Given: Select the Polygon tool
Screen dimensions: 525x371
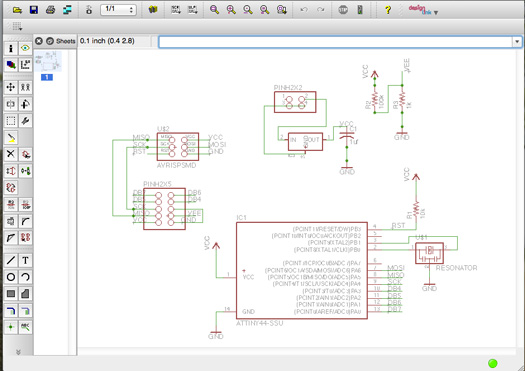Looking at the screenshot, I should click(25, 294).
